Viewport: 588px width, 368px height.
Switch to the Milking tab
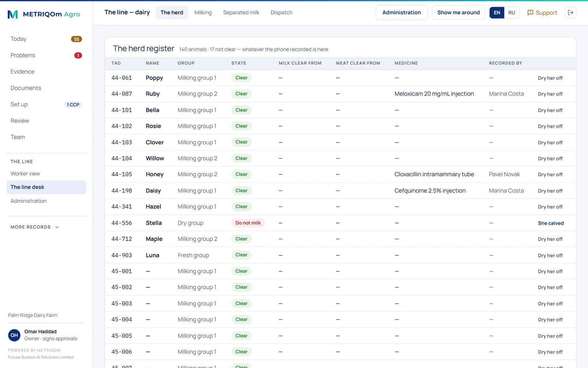pos(203,13)
